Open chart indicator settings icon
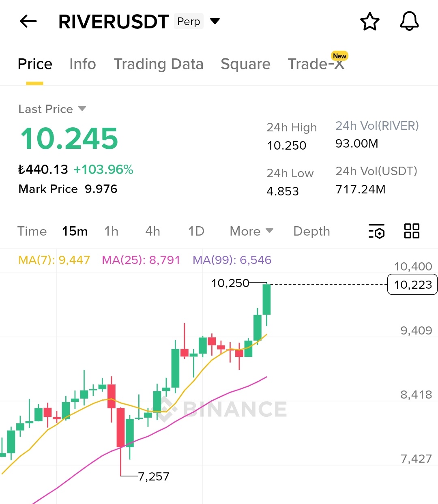This screenshot has height=504, width=438. (376, 231)
